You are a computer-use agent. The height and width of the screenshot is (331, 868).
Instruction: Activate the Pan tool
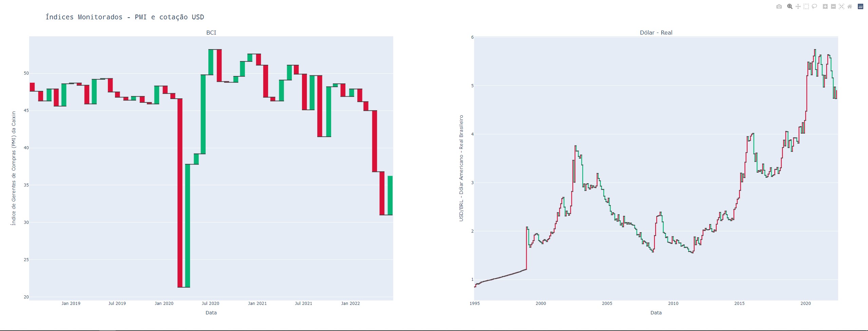(x=798, y=6)
